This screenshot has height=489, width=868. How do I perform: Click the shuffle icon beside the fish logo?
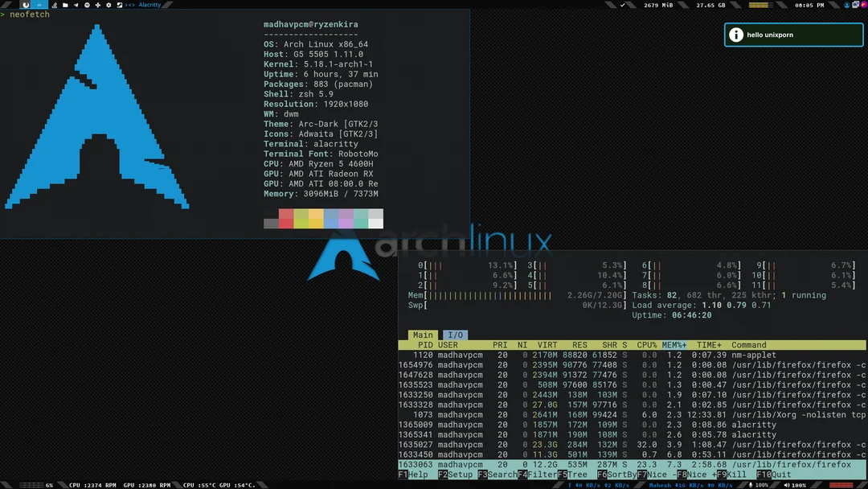(120, 5)
